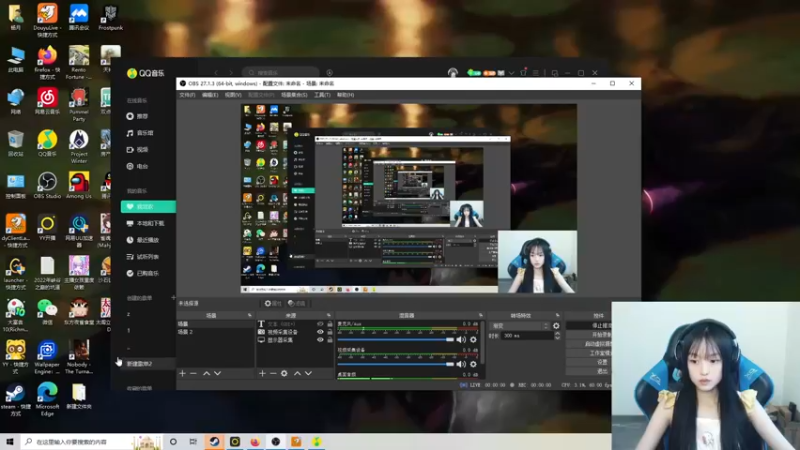The image size is (800, 450).
Task: Mute the 视频采集设备 mixer channel speaker icon
Action: [461, 364]
